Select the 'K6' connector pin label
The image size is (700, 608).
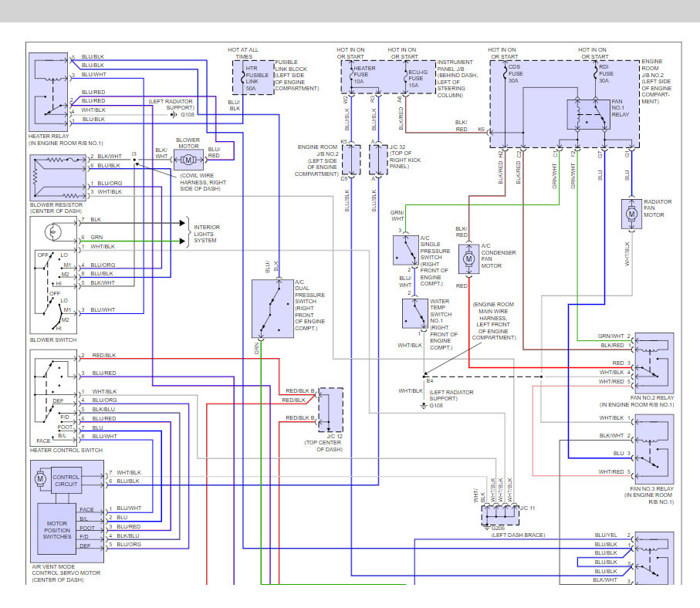coord(482,130)
